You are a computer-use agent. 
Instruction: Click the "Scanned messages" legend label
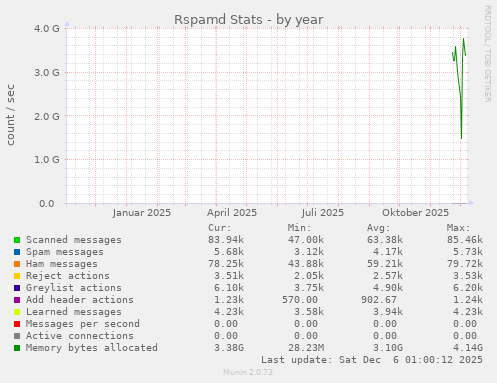coord(74,240)
